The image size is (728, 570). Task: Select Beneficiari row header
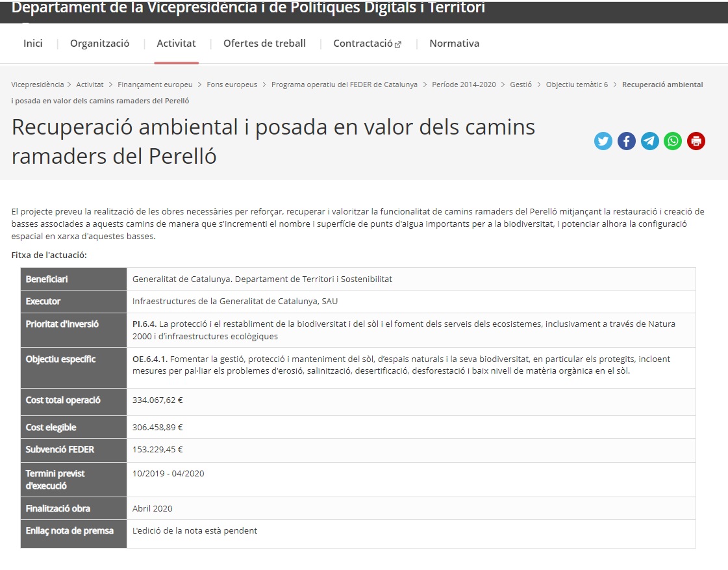pyautogui.click(x=74, y=279)
